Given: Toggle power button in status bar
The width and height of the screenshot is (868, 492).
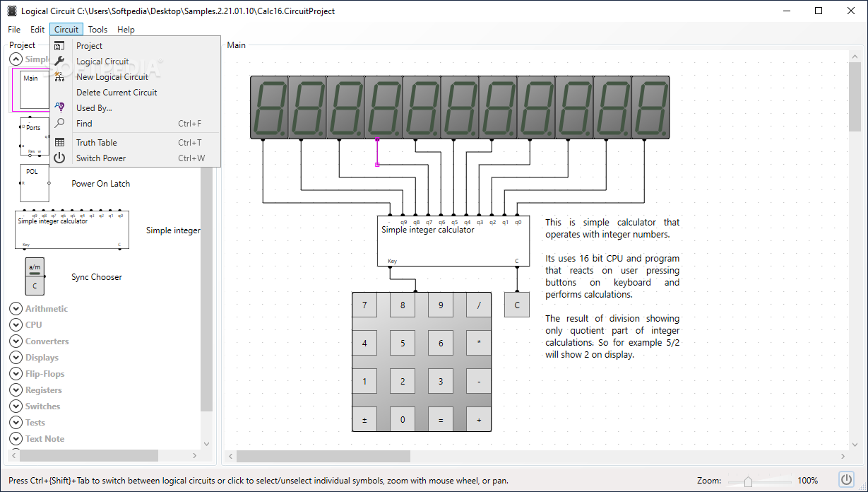Looking at the screenshot, I should click(x=846, y=480).
